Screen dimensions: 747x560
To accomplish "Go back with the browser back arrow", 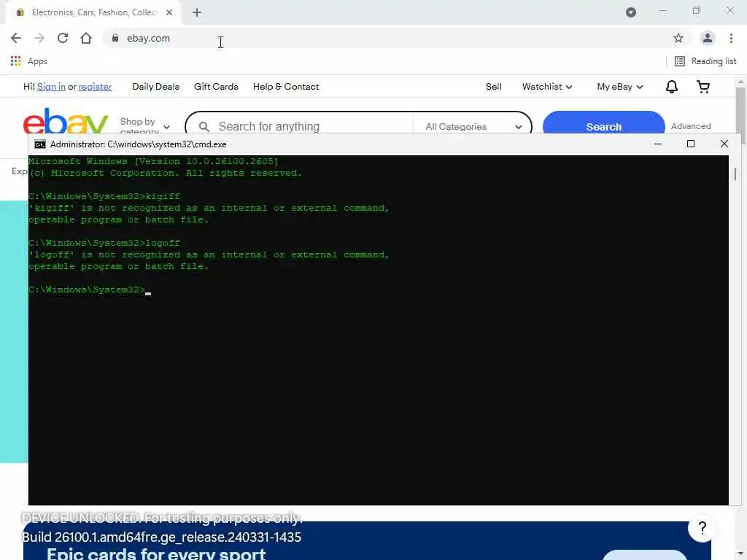I will click(x=16, y=38).
